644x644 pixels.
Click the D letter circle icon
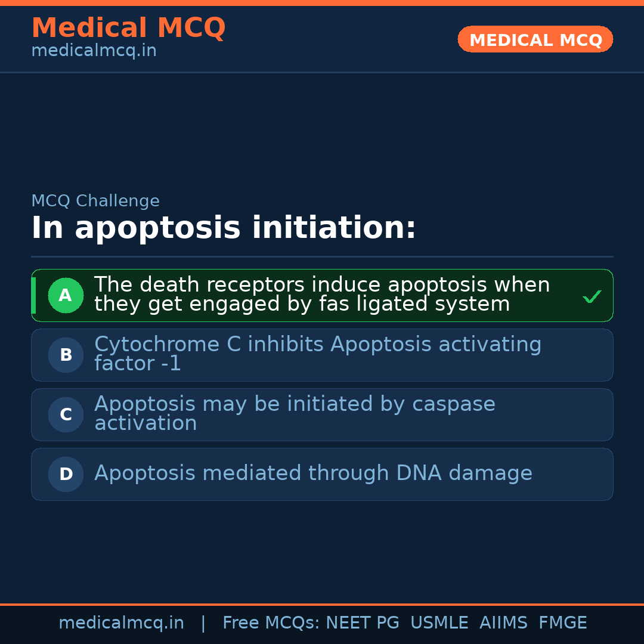pos(66,474)
